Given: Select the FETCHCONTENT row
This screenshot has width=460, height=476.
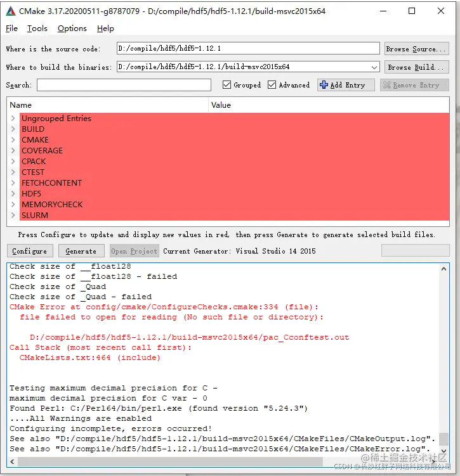Looking at the screenshot, I should [234, 183].
